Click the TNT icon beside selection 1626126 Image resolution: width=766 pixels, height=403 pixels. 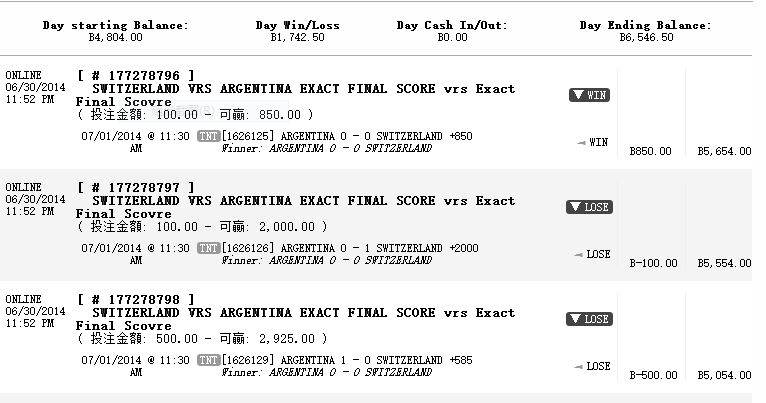[x=209, y=248]
